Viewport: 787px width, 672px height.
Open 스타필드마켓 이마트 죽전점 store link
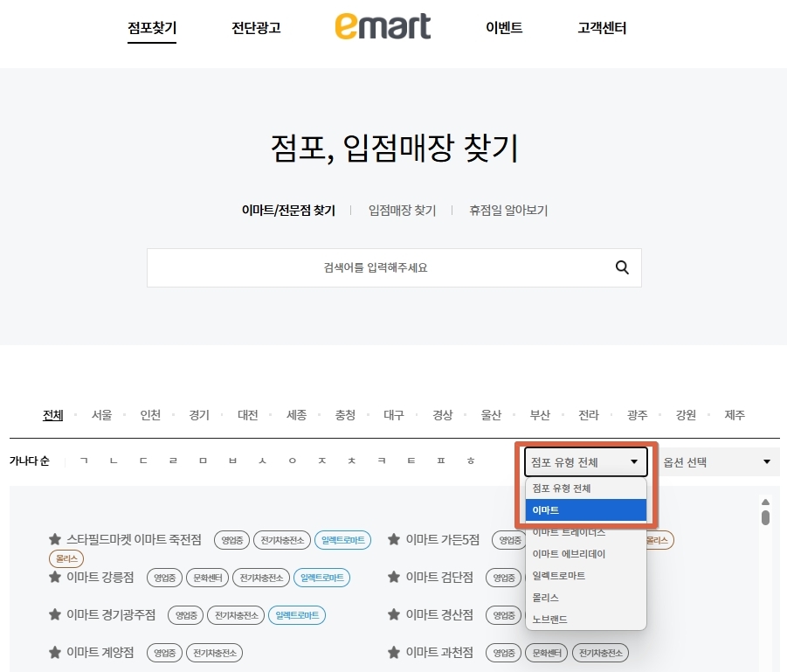[134, 539]
